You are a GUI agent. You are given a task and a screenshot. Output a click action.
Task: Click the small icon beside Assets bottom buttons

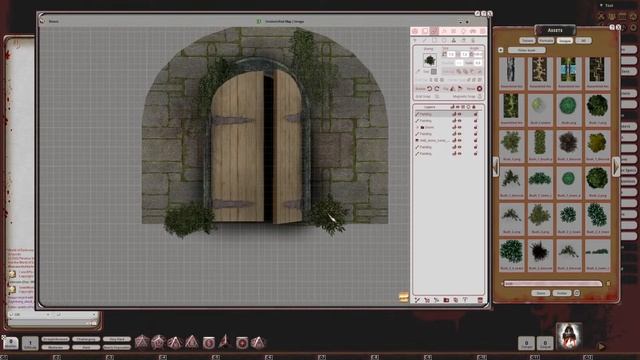[x=577, y=293]
